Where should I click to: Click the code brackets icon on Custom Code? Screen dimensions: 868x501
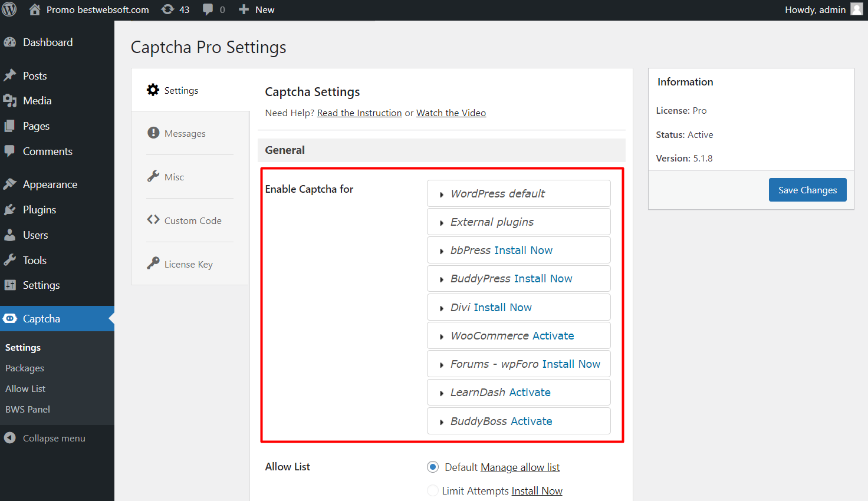pos(153,219)
